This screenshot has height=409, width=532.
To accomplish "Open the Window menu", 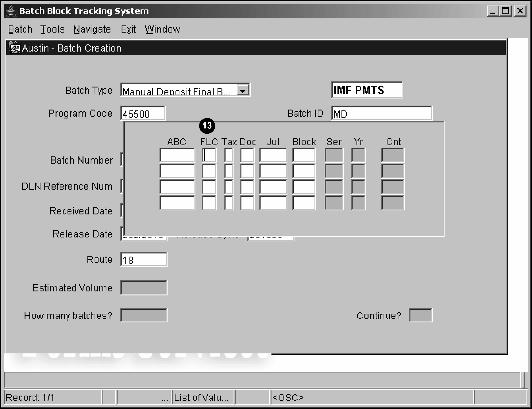I will [x=162, y=29].
